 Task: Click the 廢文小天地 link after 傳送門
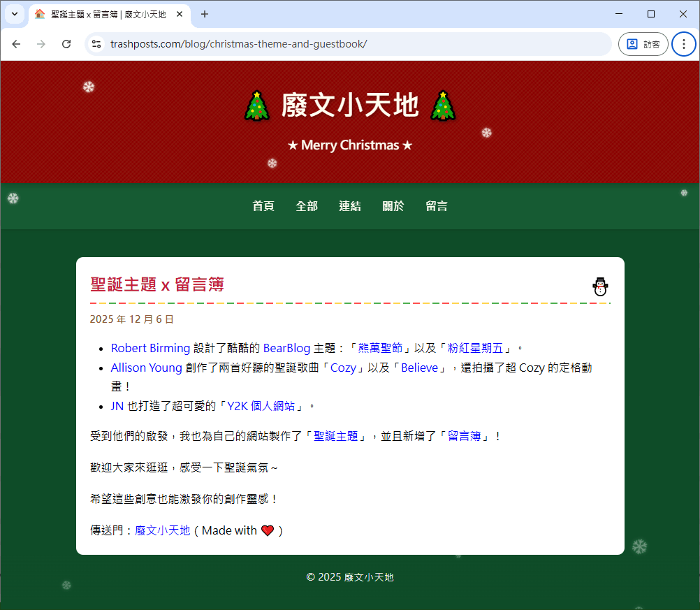(162, 530)
